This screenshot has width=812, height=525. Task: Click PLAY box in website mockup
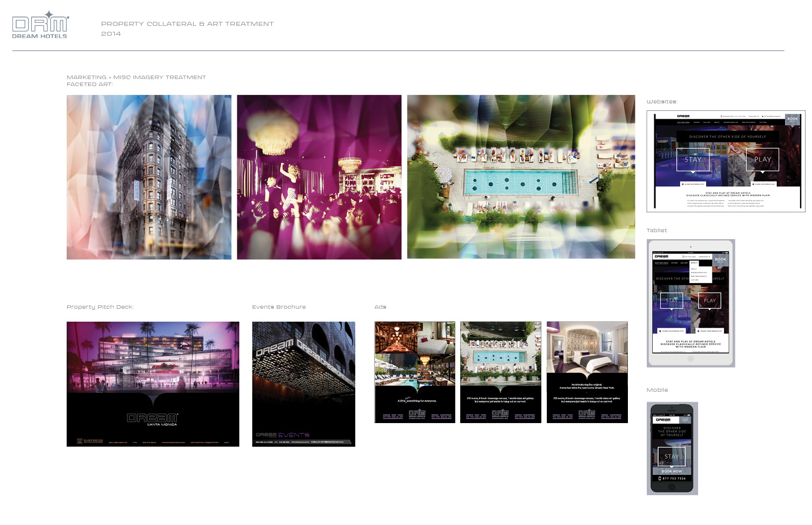tap(762, 160)
